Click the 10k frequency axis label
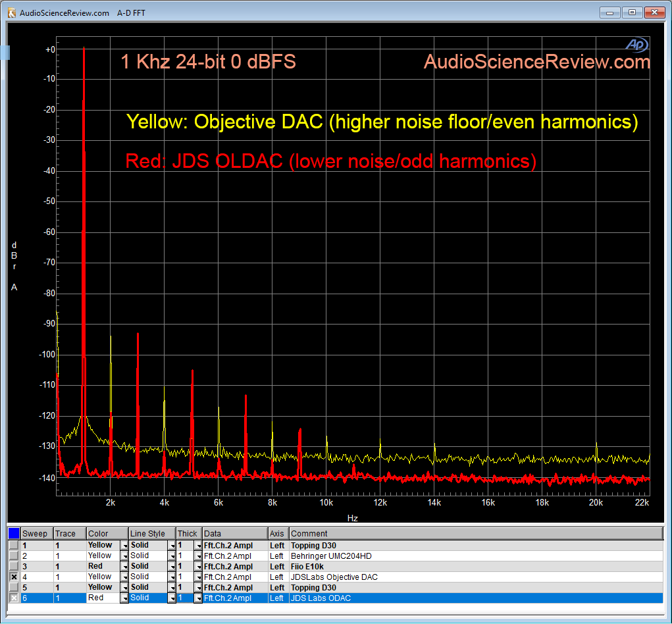Image resolution: width=672 pixels, height=624 pixels. tap(326, 503)
